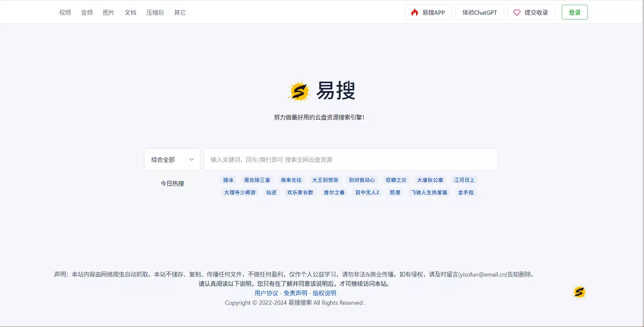Expand the 综合全部 category dropdown
The height and width of the screenshot is (327, 644).
pyautogui.click(x=172, y=160)
